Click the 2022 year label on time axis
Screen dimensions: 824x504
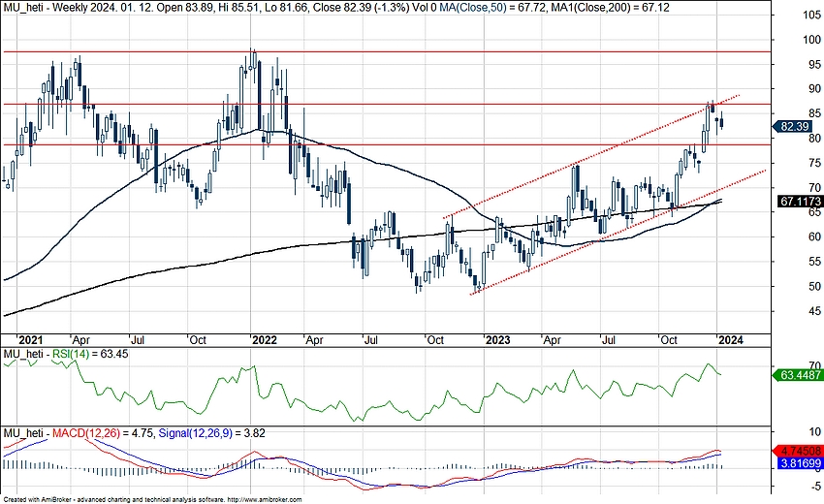[265, 339]
